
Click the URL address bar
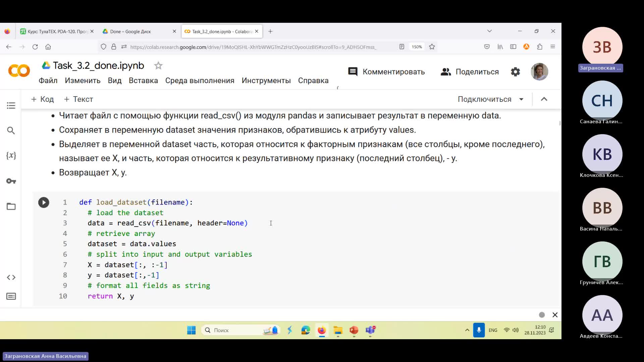click(253, 47)
